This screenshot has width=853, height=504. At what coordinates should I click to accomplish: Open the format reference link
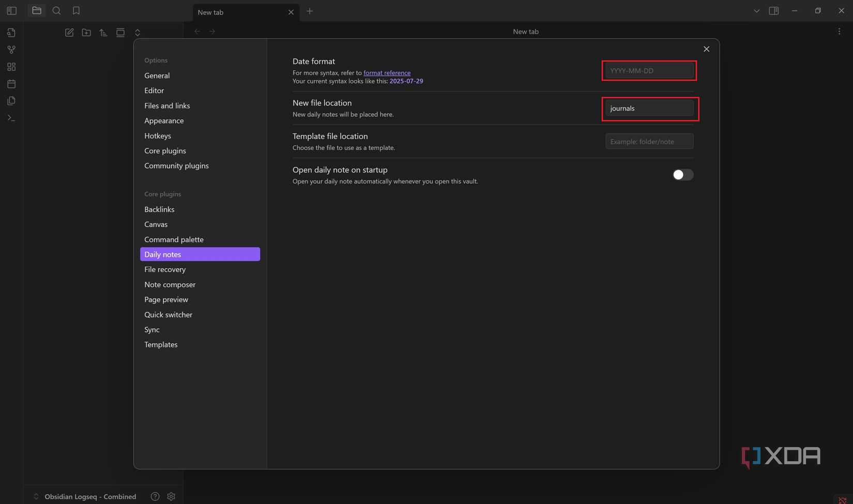coord(387,72)
